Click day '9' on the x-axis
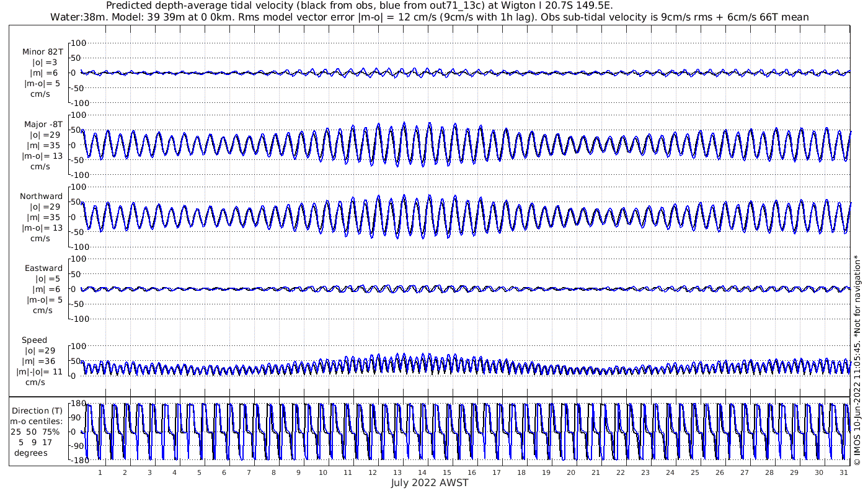 [x=298, y=472]
